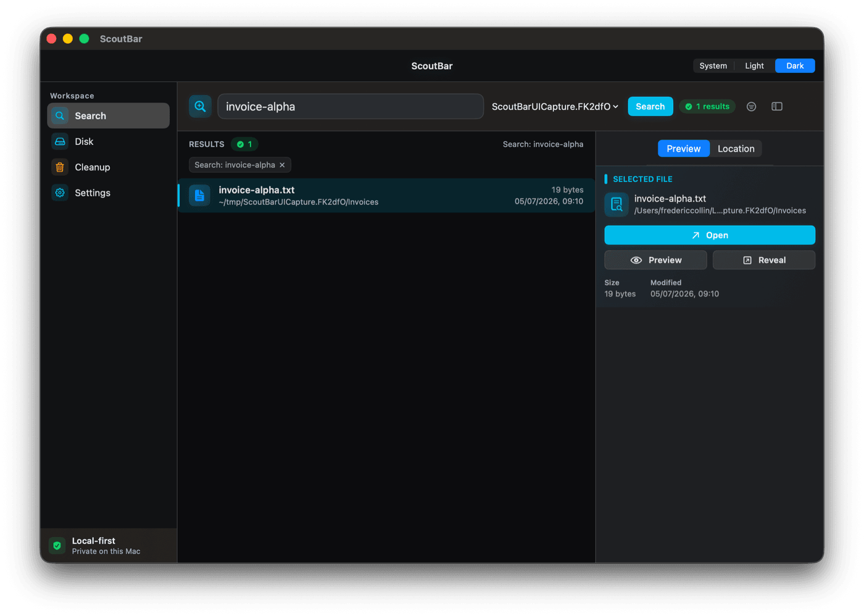864x616 pixels.
Task: Switch appearance to System
Action: (x=713, y=65)
